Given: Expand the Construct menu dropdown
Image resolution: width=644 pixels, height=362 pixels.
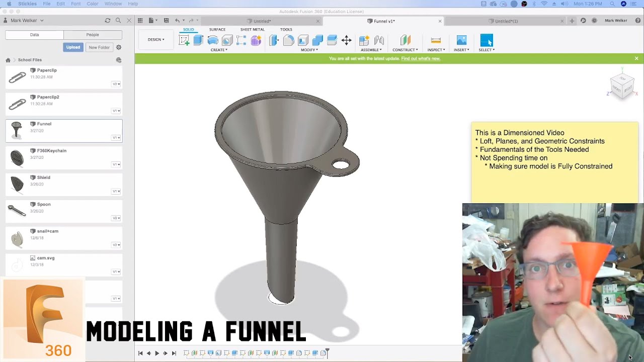Looking at the screenshot, I should [405, 50].
